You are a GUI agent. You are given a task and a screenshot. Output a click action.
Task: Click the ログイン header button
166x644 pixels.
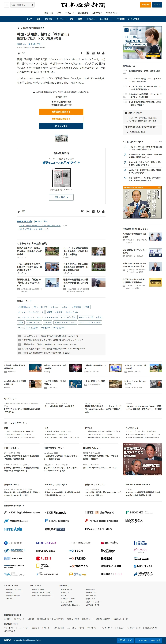click(x=157, y=5)
